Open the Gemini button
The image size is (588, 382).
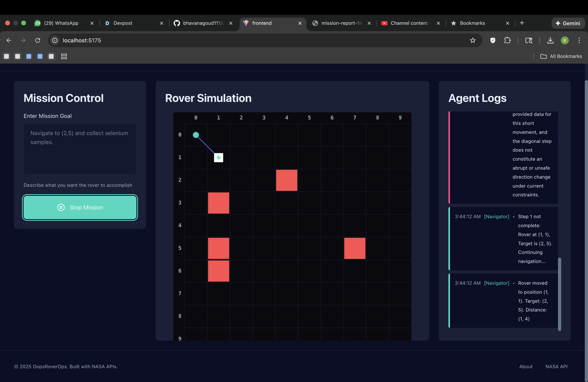[568, 23]
